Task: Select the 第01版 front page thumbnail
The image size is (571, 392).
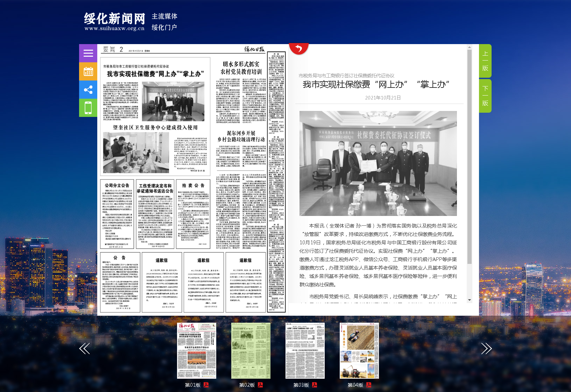Action: [196, 350]
